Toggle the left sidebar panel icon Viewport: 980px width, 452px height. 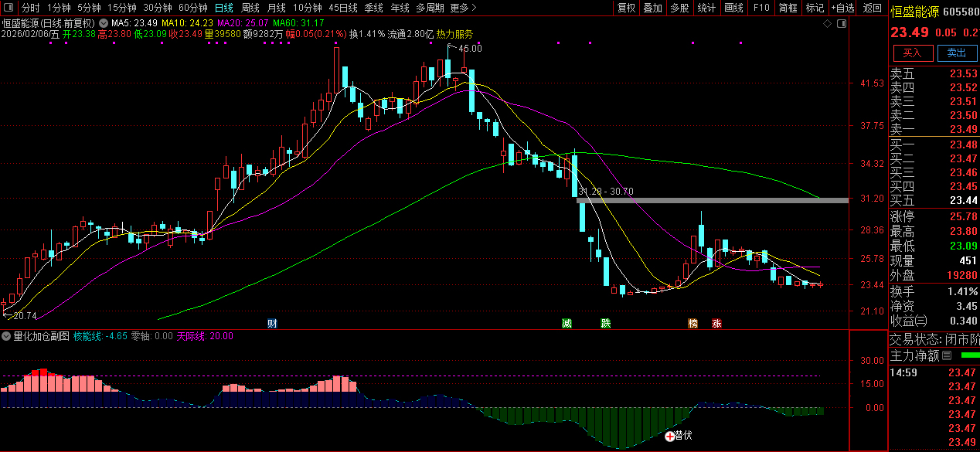click(x=7, y=8)
